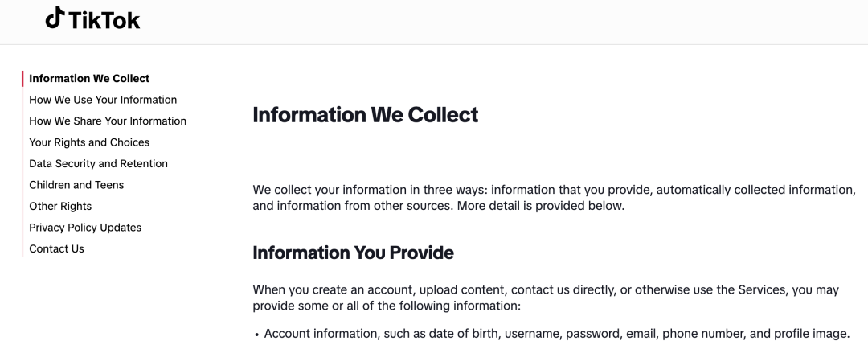Click sidebar divider line beside Contact Us

[23, 249]
